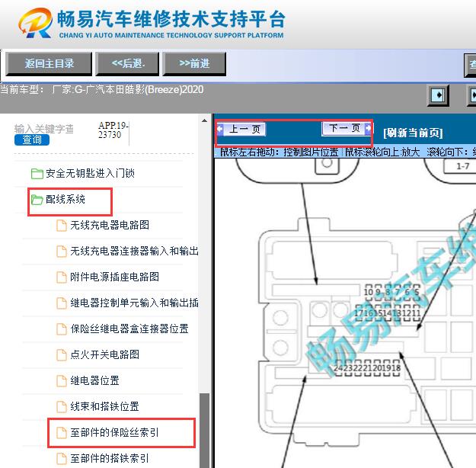This screenshot has width=476, height=468.
Task: Click the arrow-panel icon button in the vehicle bar
Action: pos(438,95)
